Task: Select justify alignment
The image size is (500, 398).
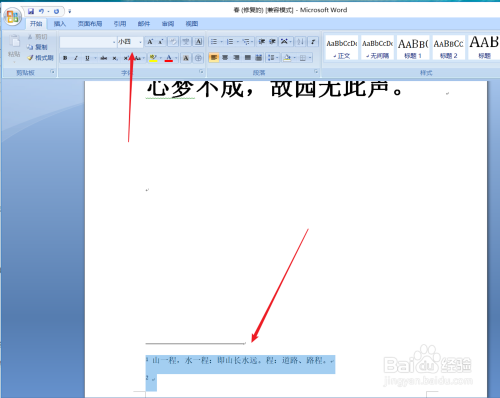Action: [248, 58]
